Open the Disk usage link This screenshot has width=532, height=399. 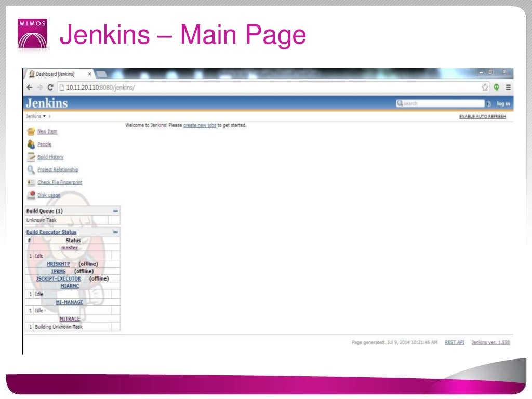(x=48, y=195)
